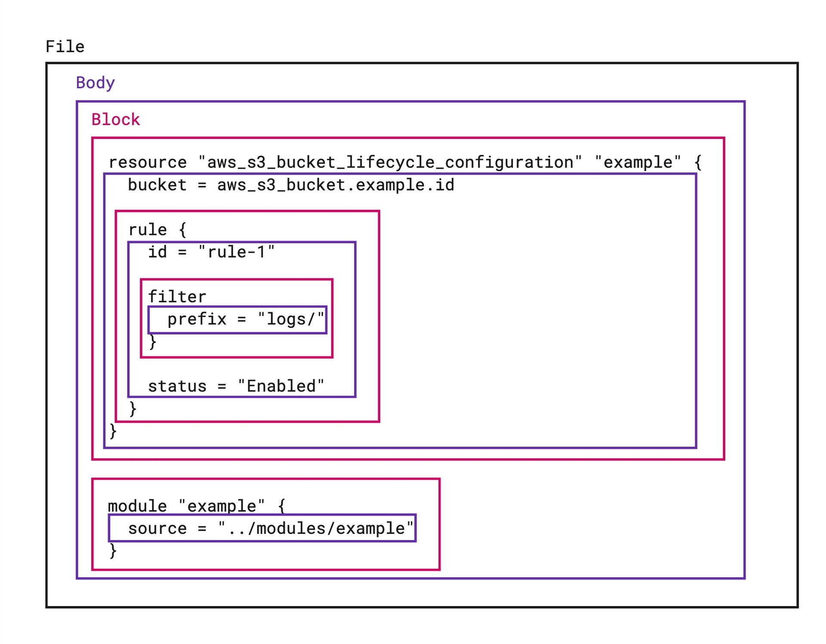The image size is (826, 644).
Task: Click the source modules/example attribute
Action: click(x=272, y=528)
